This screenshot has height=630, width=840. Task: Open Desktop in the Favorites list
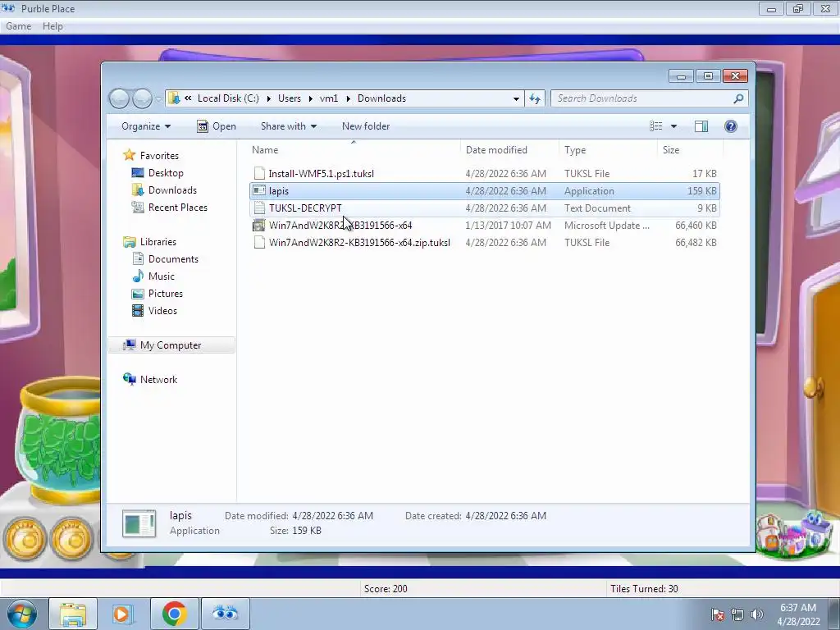click(x=166, y=173)
